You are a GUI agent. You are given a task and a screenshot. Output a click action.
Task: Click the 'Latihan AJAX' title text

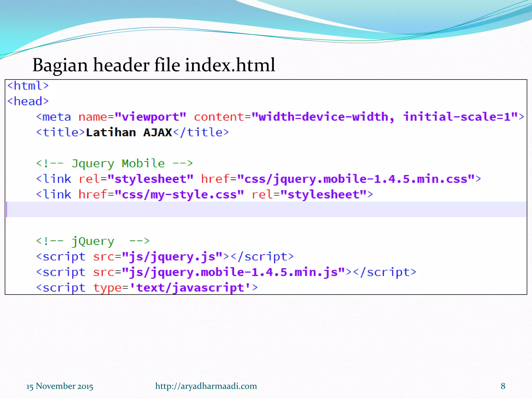point(129,132)
